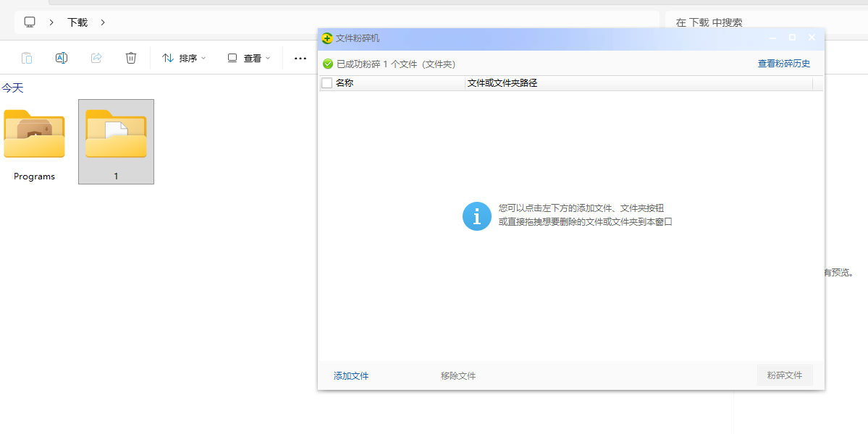Click the 文件粉碎机 app logo icon

[327, 38]
